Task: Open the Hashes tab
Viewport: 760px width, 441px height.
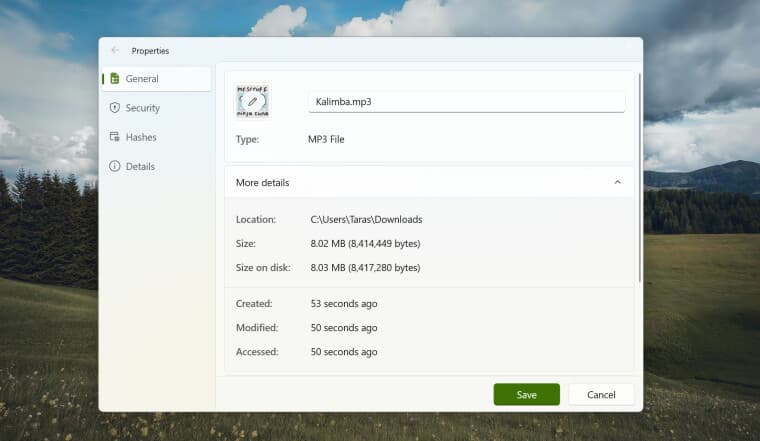Action: (141, 137)
